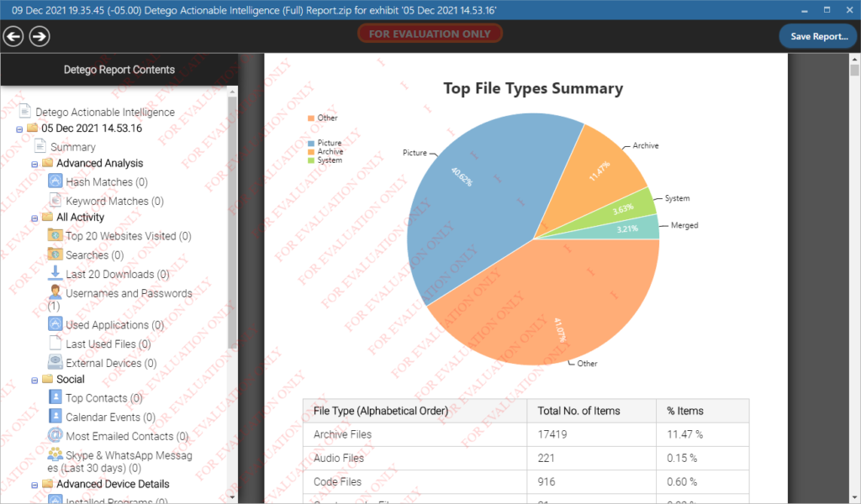Click the Top Contacts icon
The width and height of the screenshot is (861, 504).
click(x=55, y=397)
